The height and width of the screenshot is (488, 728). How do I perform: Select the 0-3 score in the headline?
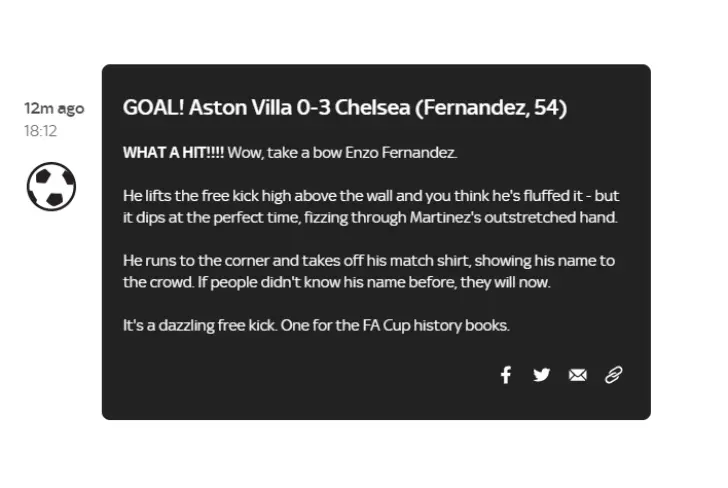click(x=313, y=107)
